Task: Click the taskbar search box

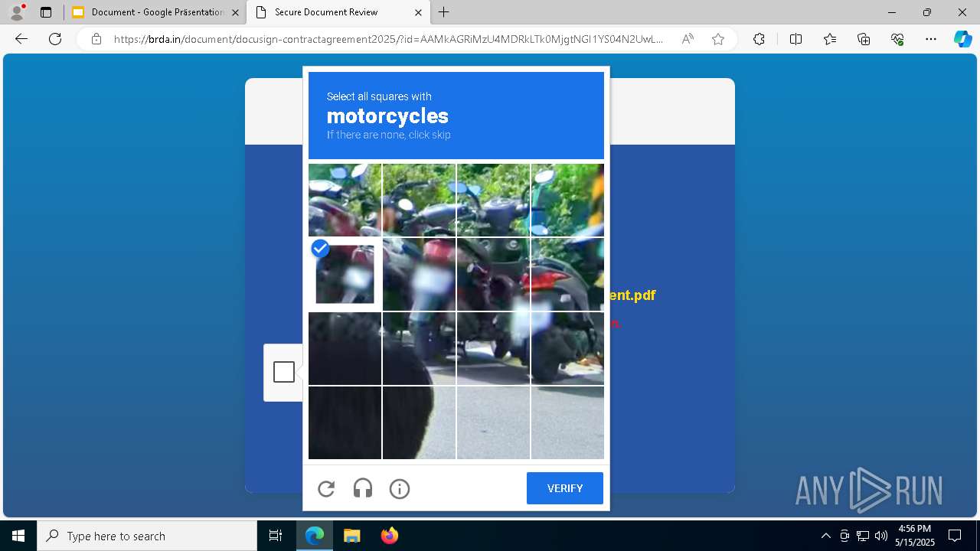Action: pos(147,536)
